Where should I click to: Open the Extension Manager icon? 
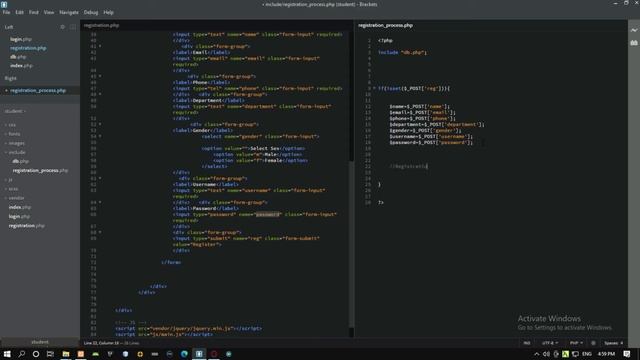(633, 42)
